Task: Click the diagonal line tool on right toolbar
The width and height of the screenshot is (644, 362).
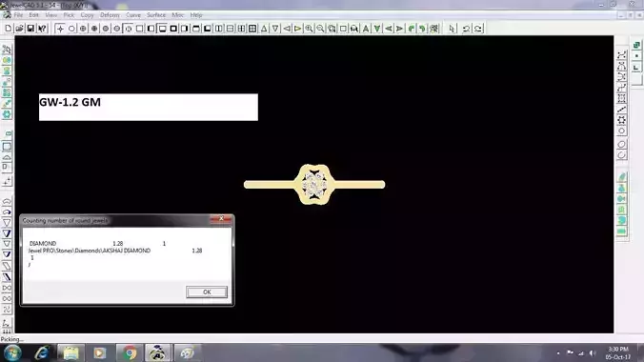Action: 621,110
